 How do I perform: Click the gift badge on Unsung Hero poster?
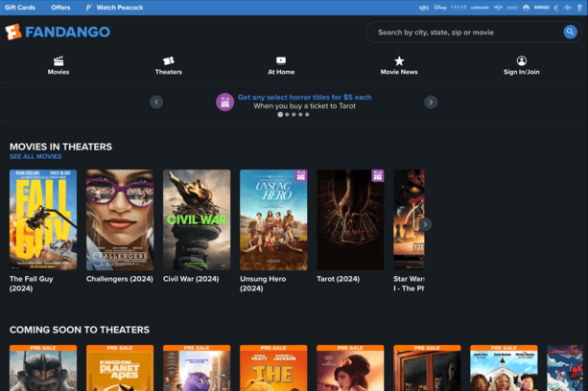click(301, 175)
